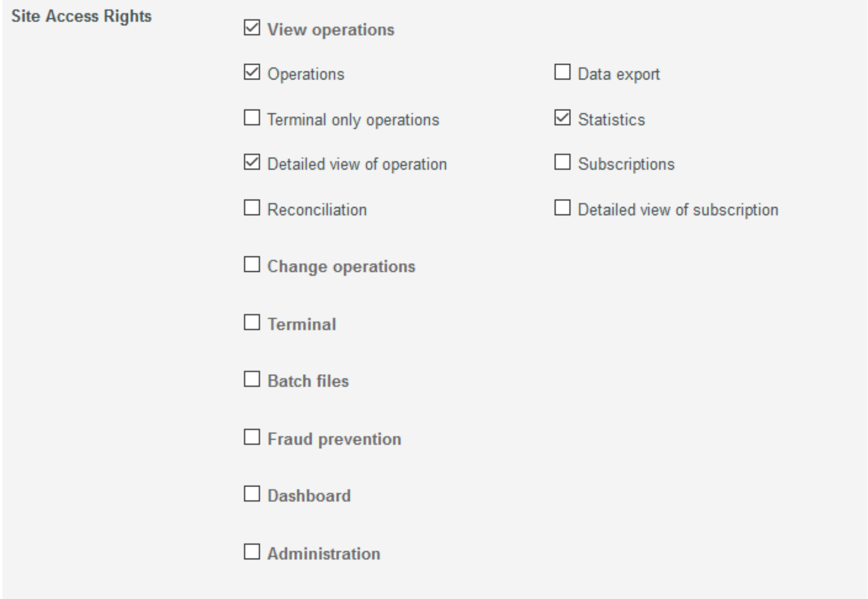Grant Administration access right
Image resolution: width=868 pixels, height=599 pixels.
pos(252,553)
